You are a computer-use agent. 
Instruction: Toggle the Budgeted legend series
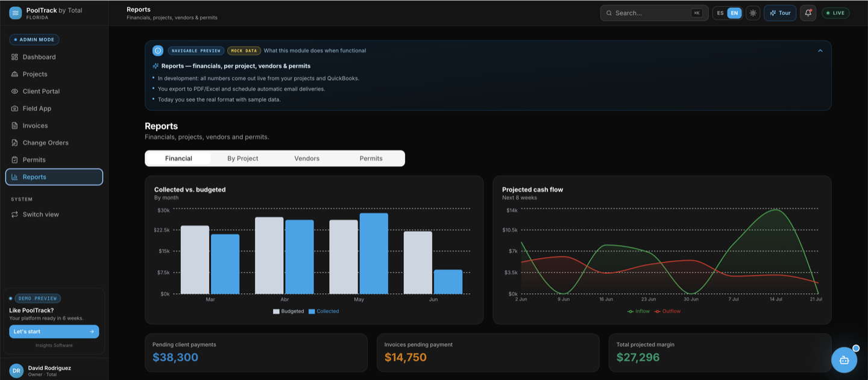coord(288,311)
